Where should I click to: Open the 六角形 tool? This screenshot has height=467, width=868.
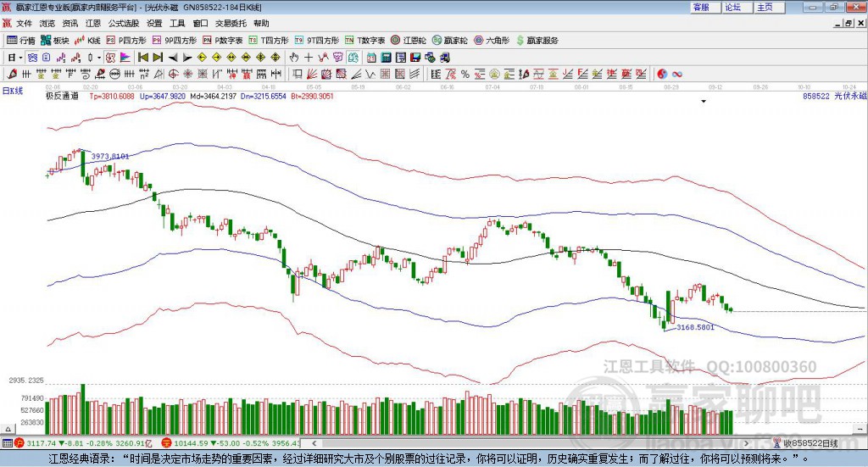point(492,41)
